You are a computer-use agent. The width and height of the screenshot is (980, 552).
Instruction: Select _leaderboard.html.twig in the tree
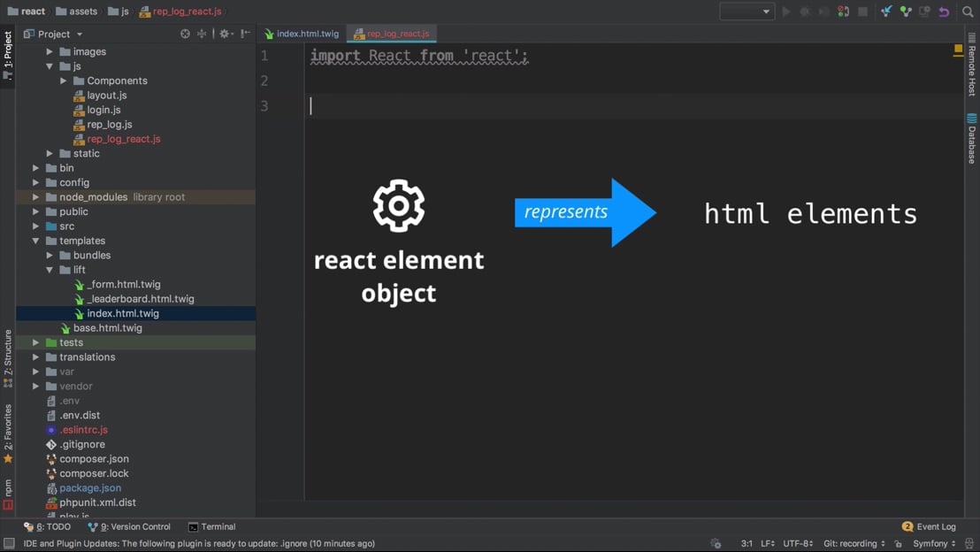tap(141, 299)
